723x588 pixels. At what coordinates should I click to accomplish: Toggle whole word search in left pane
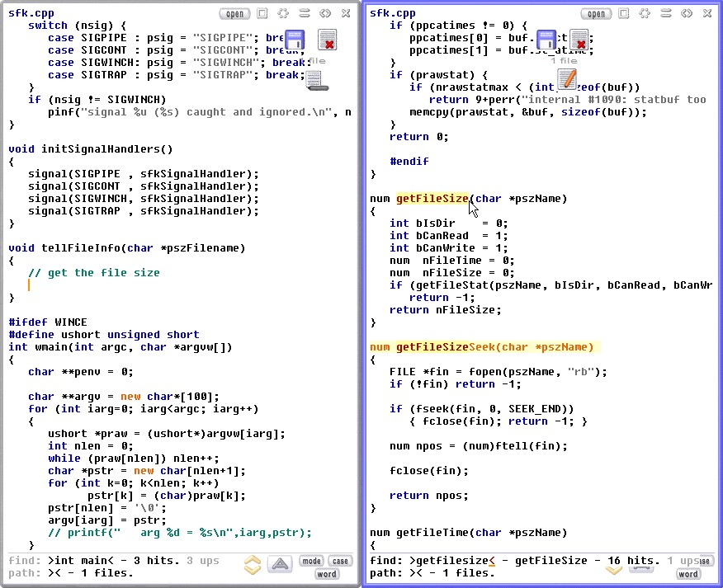point(327,574)
